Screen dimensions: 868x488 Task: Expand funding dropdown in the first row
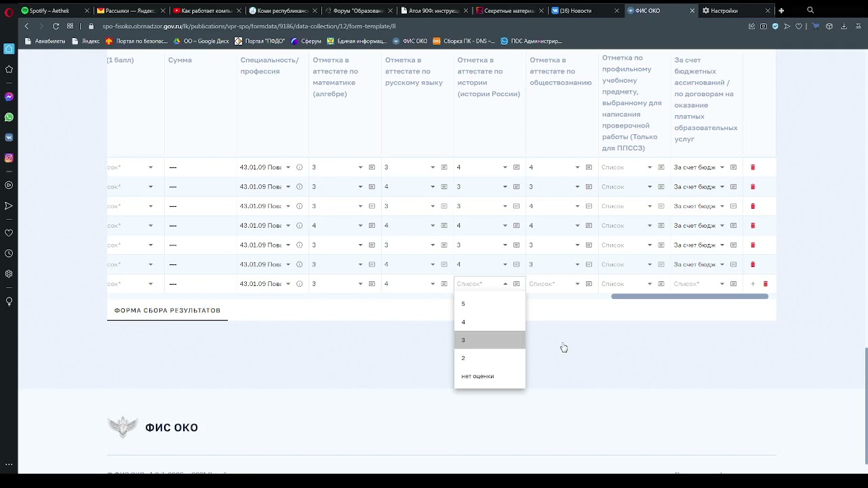(x=722, y=167)
